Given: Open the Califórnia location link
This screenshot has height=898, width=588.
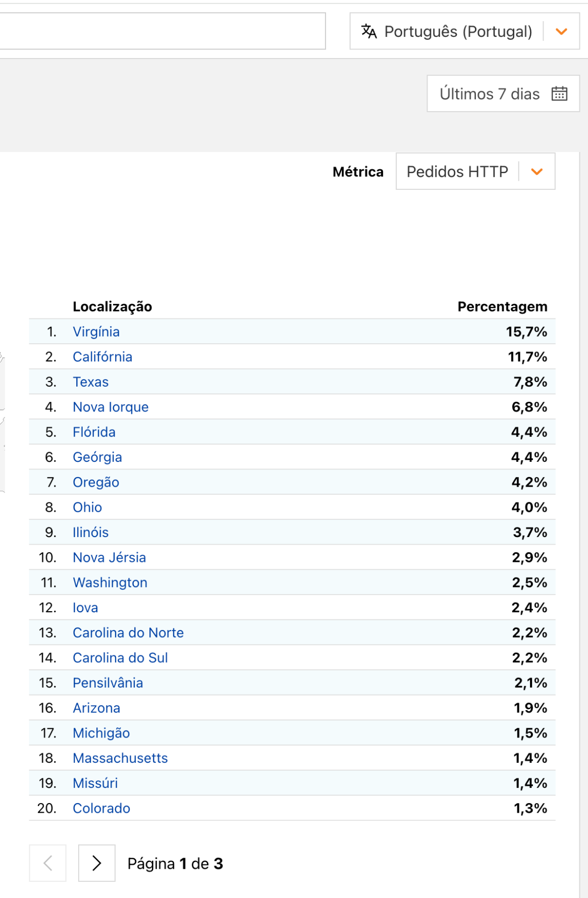Looking at the screenshot, I should 102,357.
